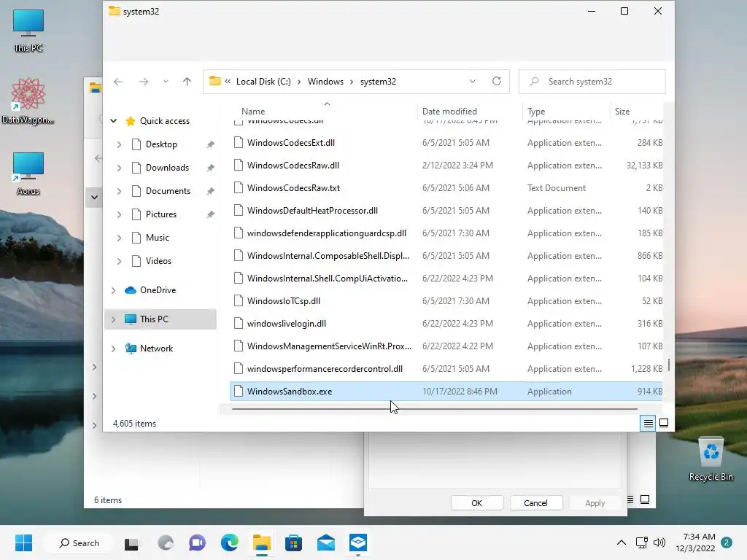This screenshot has height=560, width=747.
Task: Select windowsdefenderapplicationguardcsp.dll file
Action: tap(326, 233)
